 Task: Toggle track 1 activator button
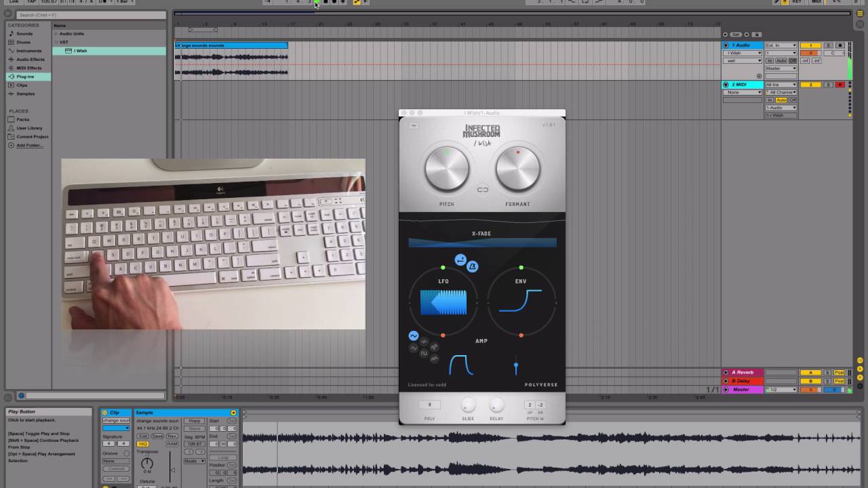[x=810, y=45]
